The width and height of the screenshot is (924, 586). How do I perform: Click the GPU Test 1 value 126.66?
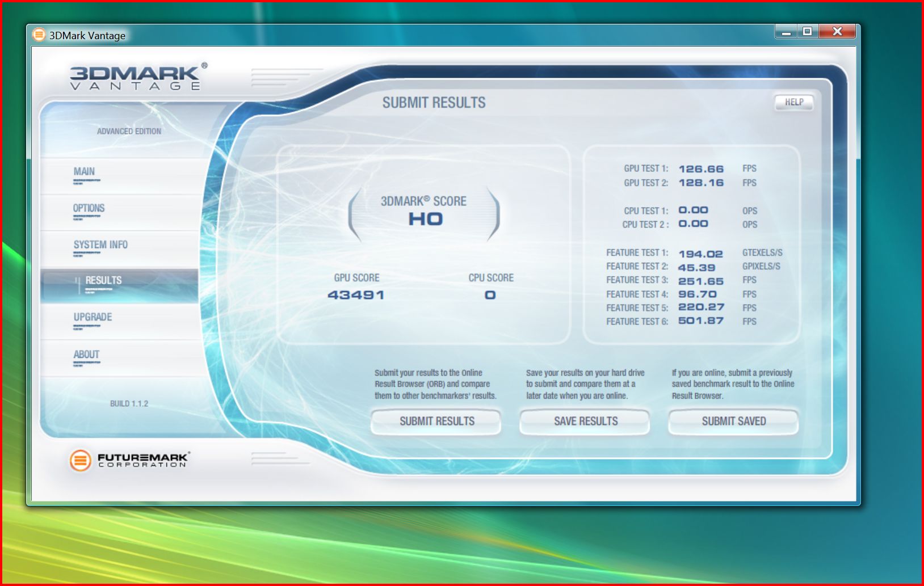point(701,169)
